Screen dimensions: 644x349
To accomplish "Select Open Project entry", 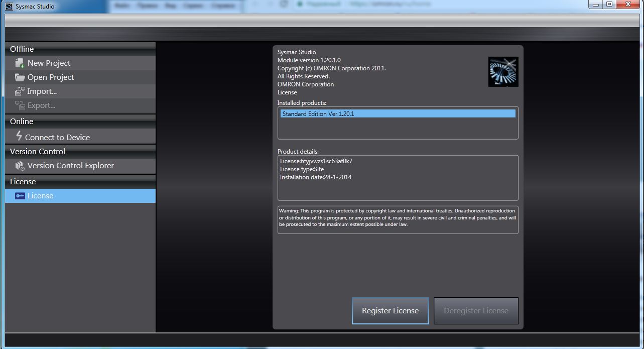I will coord(80,77).
